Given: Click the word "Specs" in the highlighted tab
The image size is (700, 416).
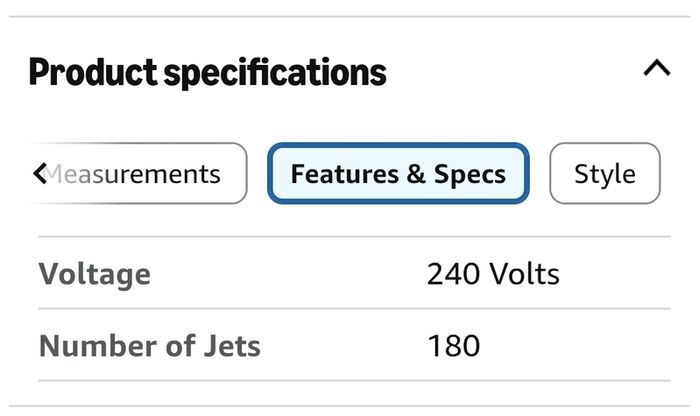Looking at the screenshot, I should tap(470, 174).
